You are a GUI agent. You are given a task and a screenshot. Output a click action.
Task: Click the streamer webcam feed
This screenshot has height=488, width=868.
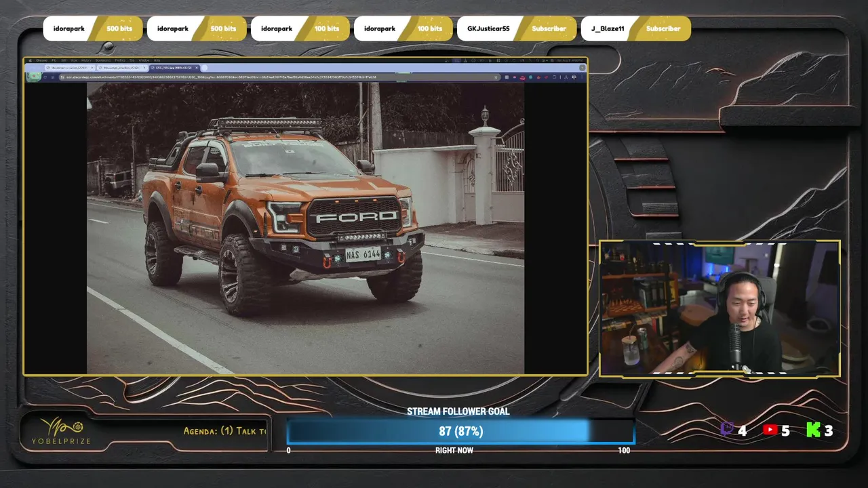(719, 308)
